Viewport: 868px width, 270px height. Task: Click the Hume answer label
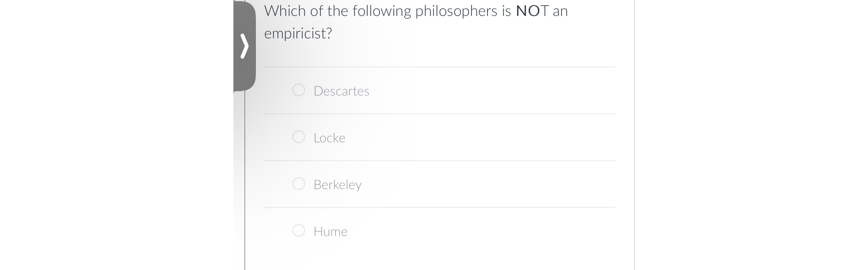click(x=330, y=231)
